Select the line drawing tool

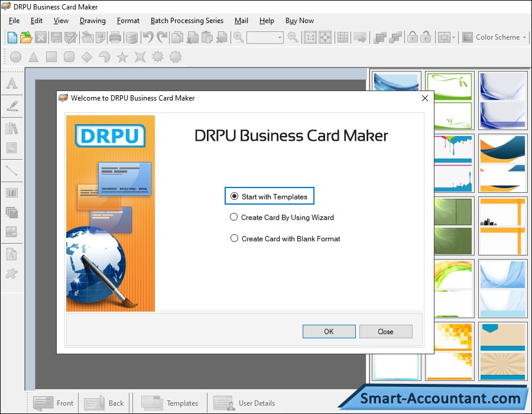click(x=12, y=170)
